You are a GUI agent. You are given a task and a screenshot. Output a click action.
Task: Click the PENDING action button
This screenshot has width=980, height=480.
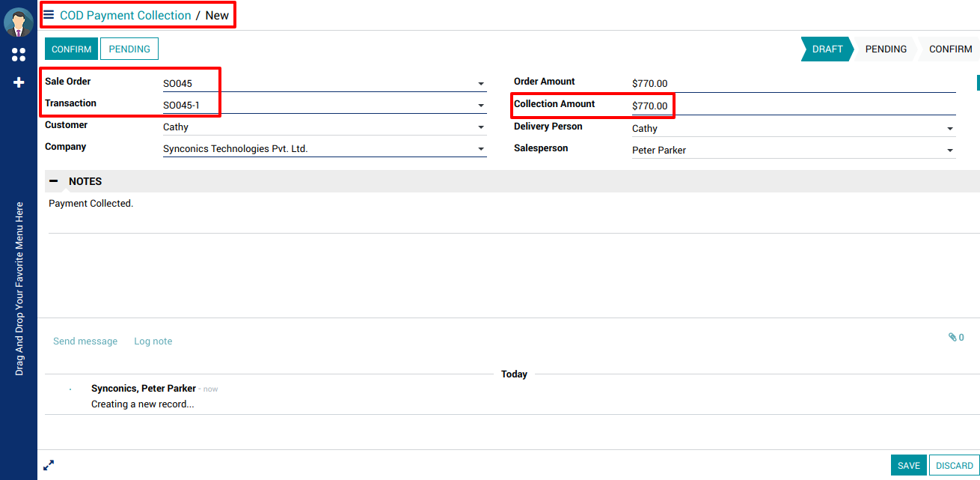pyautogui.click(x=129, y=49)
